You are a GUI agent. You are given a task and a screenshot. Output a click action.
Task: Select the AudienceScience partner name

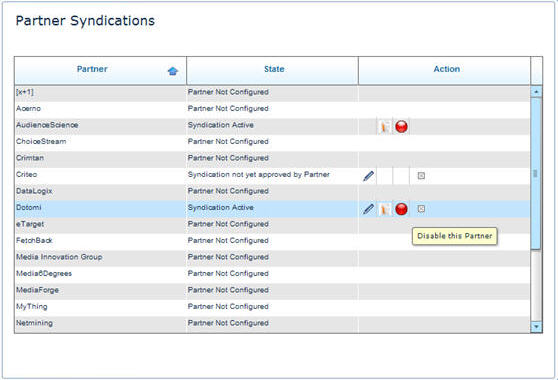[47, 125]
